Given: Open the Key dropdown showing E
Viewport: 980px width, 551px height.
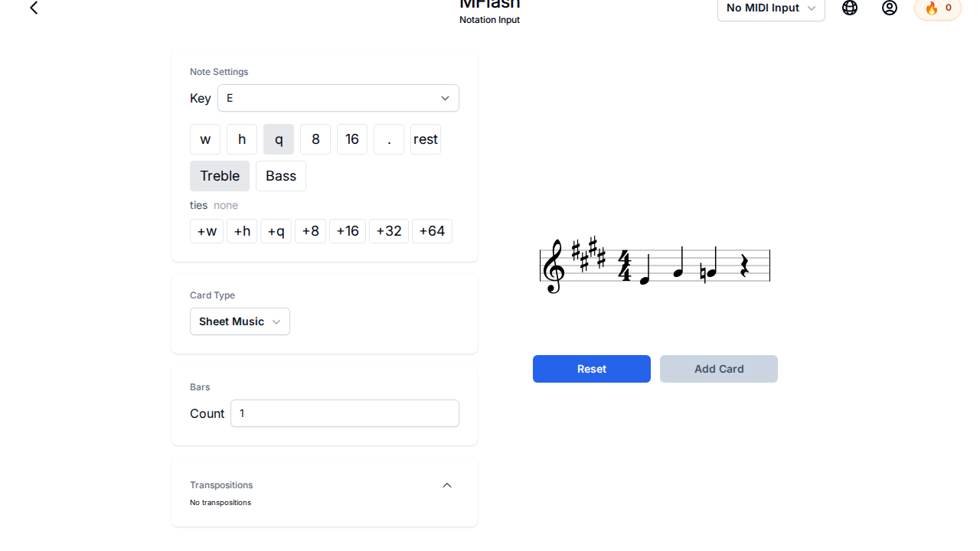Looking at the screenshot, I should point(338,98).
